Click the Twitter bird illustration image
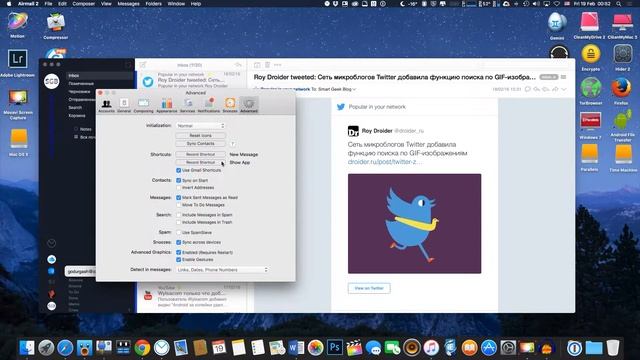This screenshot has height=360, width=640. pyautogui.click(x=414, y=224)
